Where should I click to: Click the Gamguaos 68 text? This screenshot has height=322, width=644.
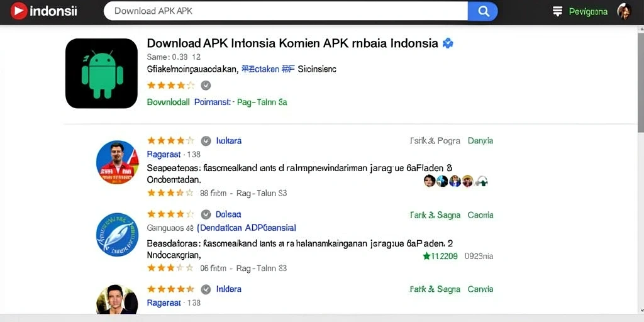click(170, 228)
